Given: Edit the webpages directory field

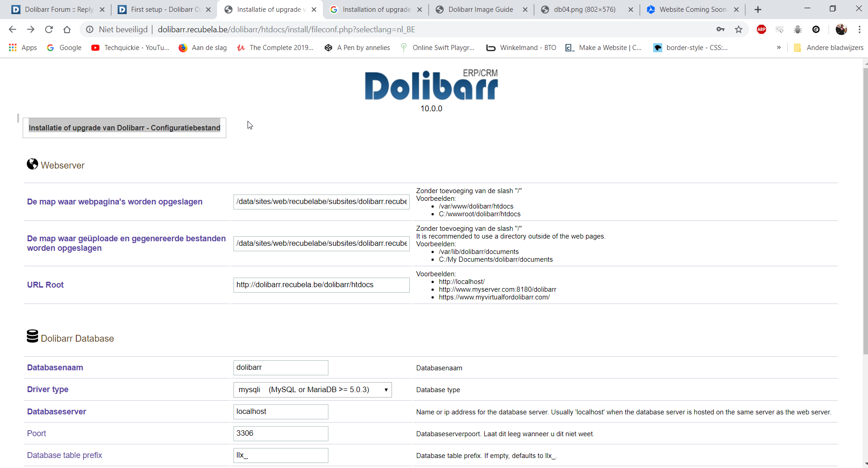Looking at the screenshot, I should point(322,202).
